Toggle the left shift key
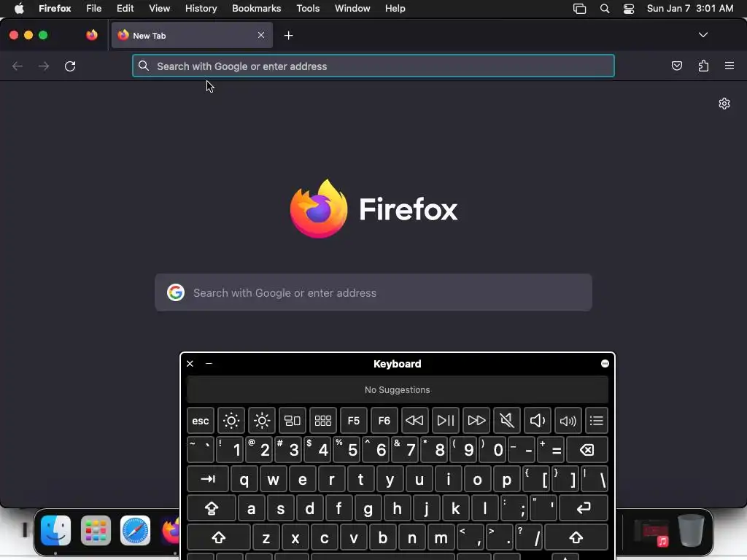The height and width of the screenshot is (560, 747). pos(219,537)
